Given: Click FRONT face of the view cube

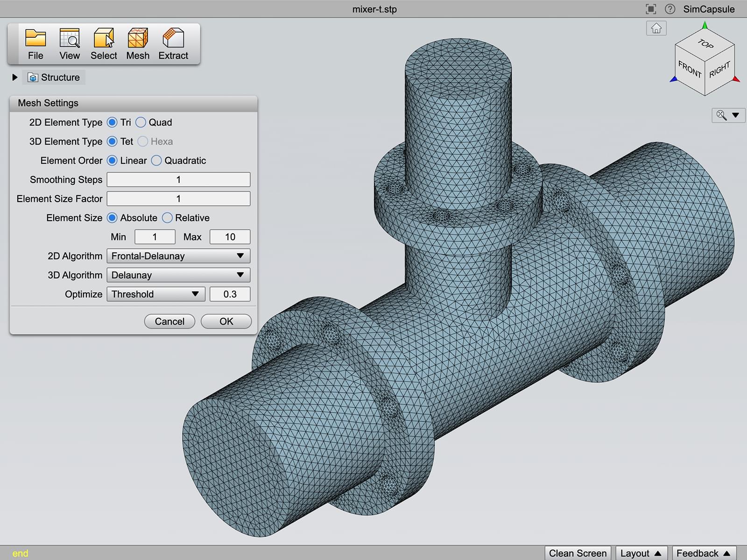Looking at the screenshot, I should click(690, 69).
